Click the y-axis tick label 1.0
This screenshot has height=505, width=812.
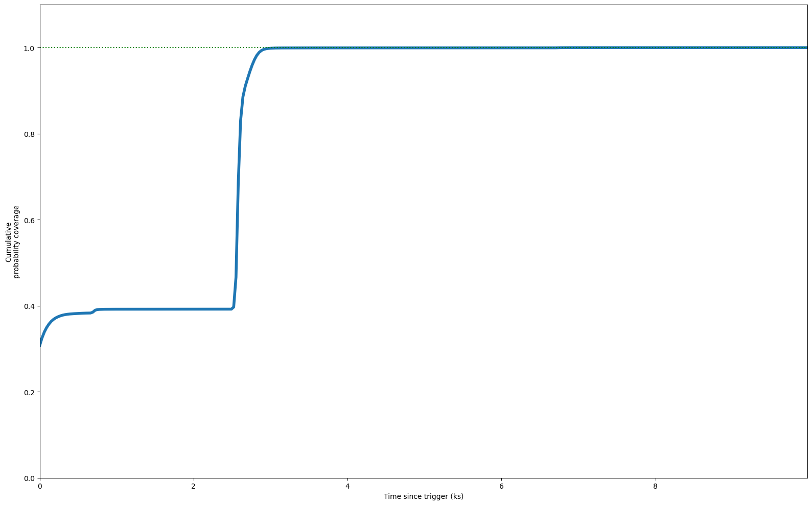pos(29,48)
